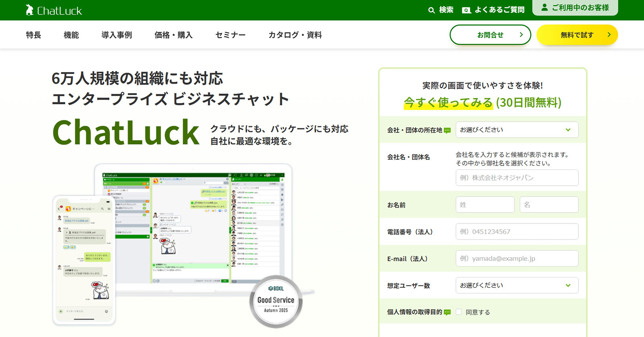Click the search magnifier icon

pos(431,10)
